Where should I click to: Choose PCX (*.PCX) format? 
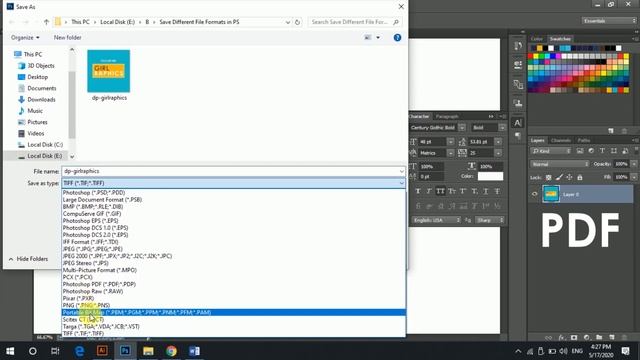[x=234, y=277]
